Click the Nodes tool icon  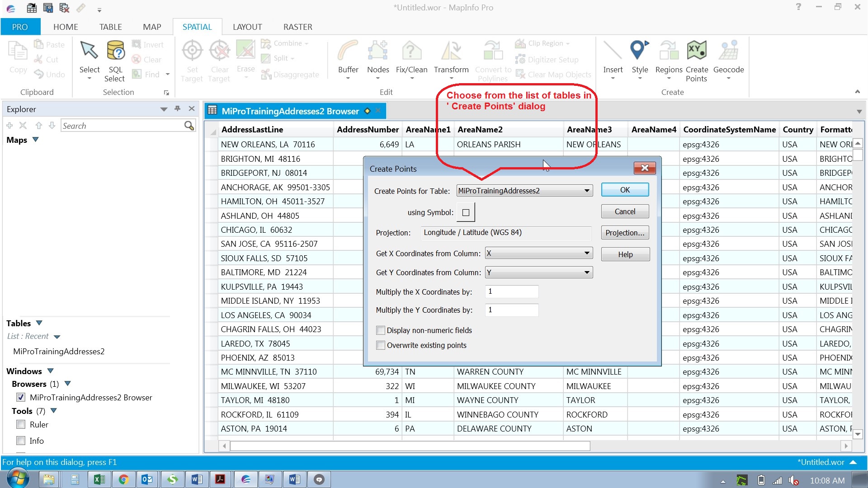[x=378, y=51]
